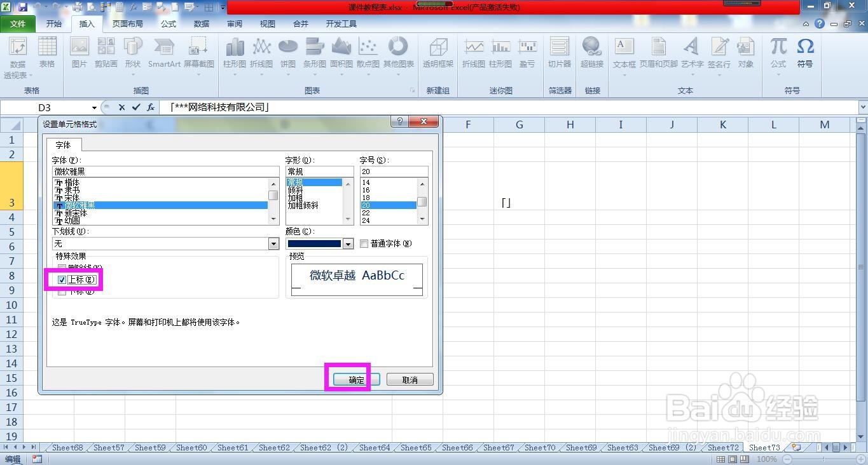Insert a pie chart
The image size is (868, 465).
(x=287, y=54)
